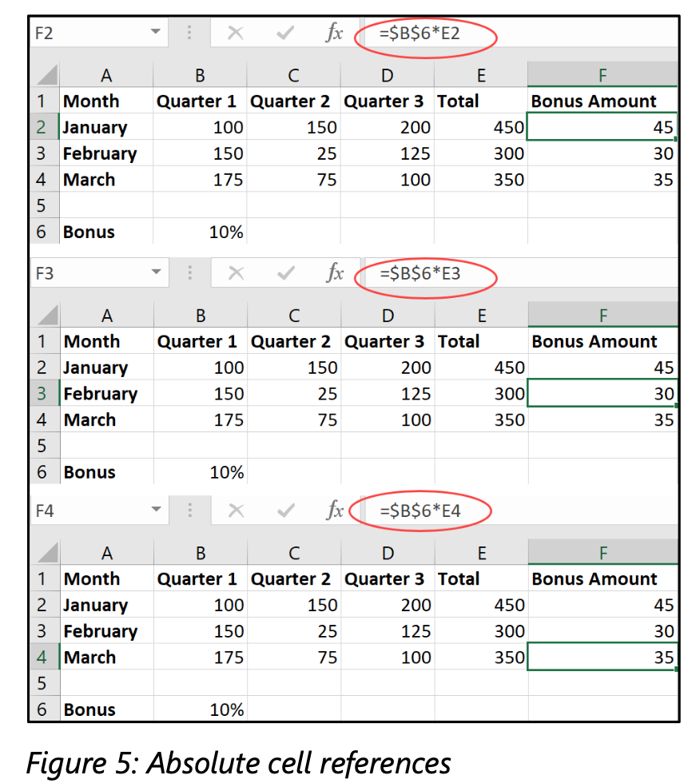The height and width of the screenshot is (783, 700).
Task: Select the cell containing 10% next to Bonus
Action: (x=200, y=232)
